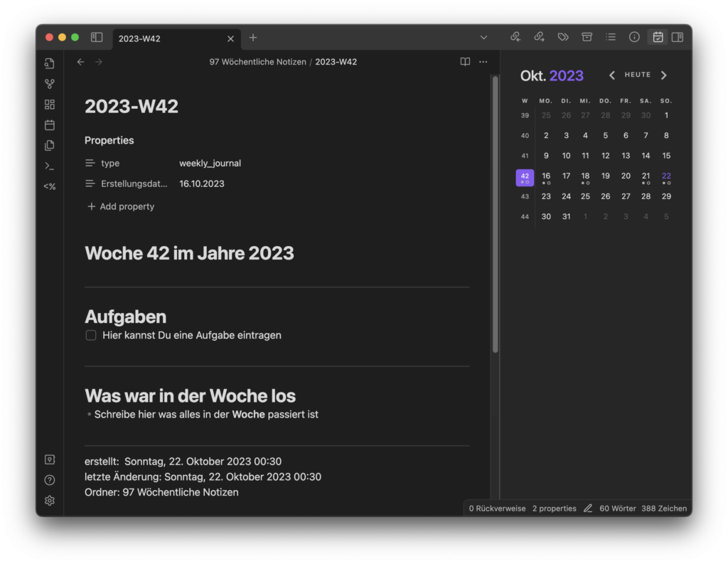Open file info circle icon
Viewport: 728px width, 564px height.
click(x=634, y=37)
